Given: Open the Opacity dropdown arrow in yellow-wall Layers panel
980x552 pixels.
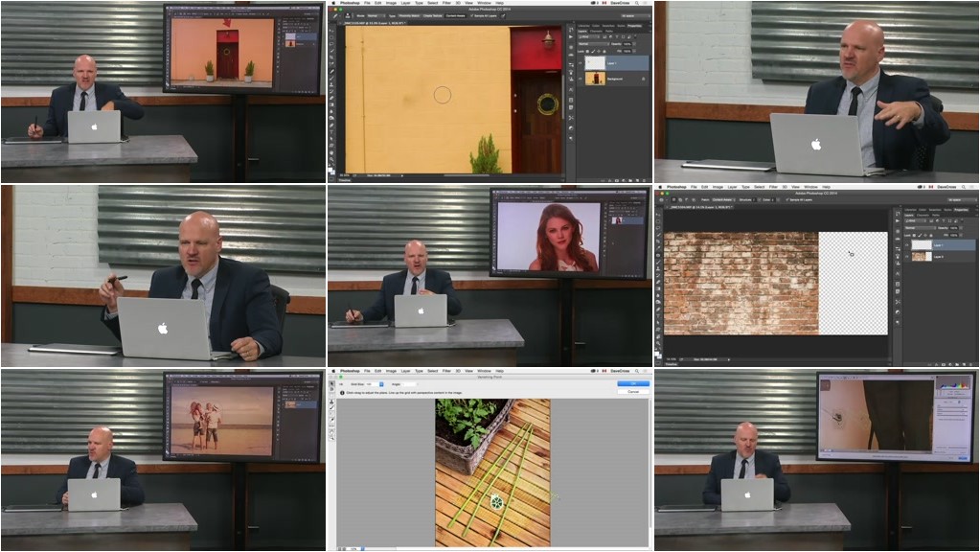Looking at the screenshot, I should (x=634, y=44).
